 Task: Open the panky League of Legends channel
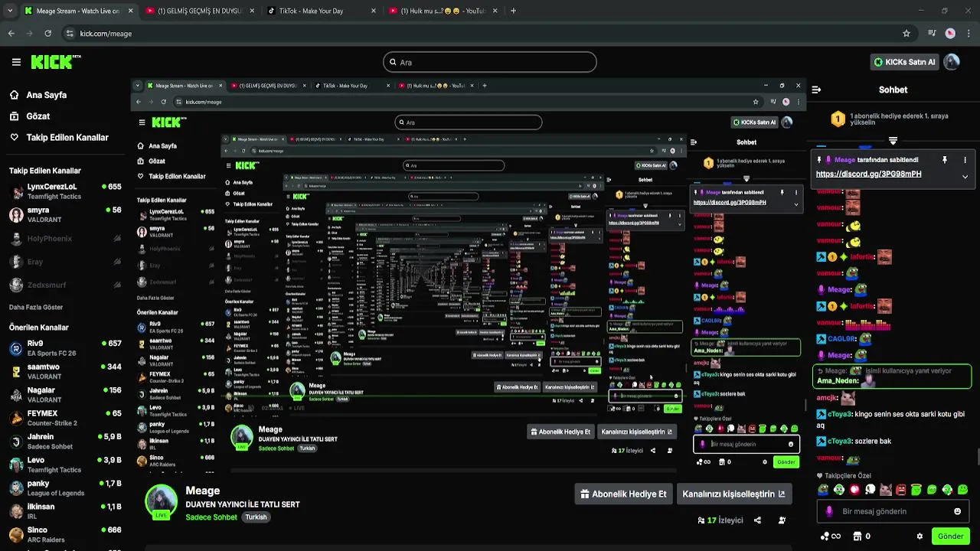[65, 488]
